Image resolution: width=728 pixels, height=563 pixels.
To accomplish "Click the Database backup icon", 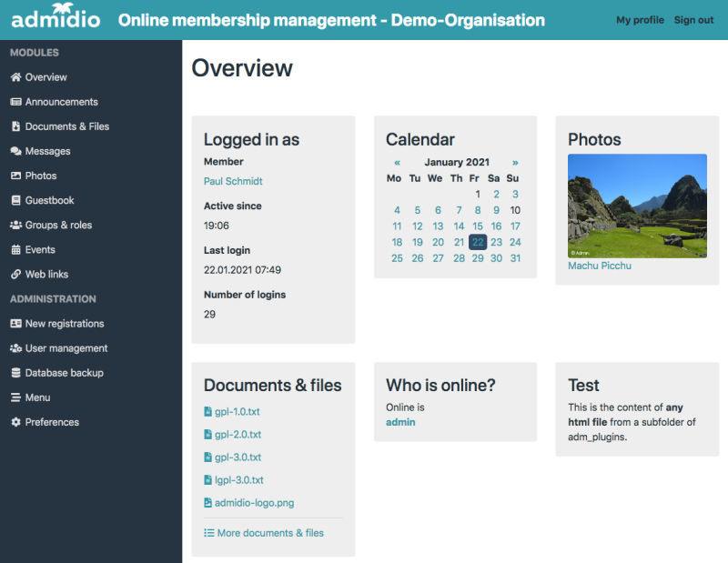I will [15, 373].
